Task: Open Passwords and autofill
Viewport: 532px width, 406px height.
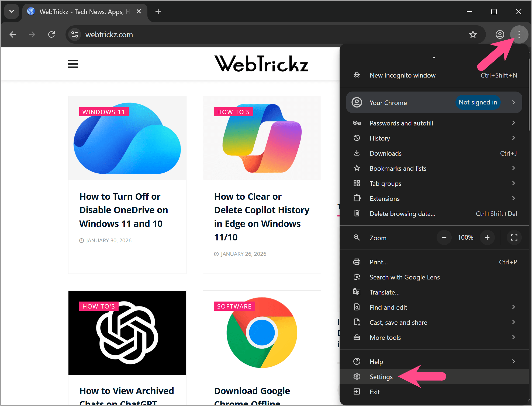Action: (434, 123)
